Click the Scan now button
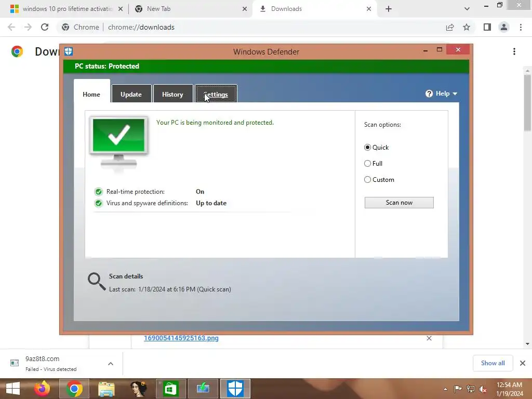Viewport: 532px width, 399px height. pos(399,203)
